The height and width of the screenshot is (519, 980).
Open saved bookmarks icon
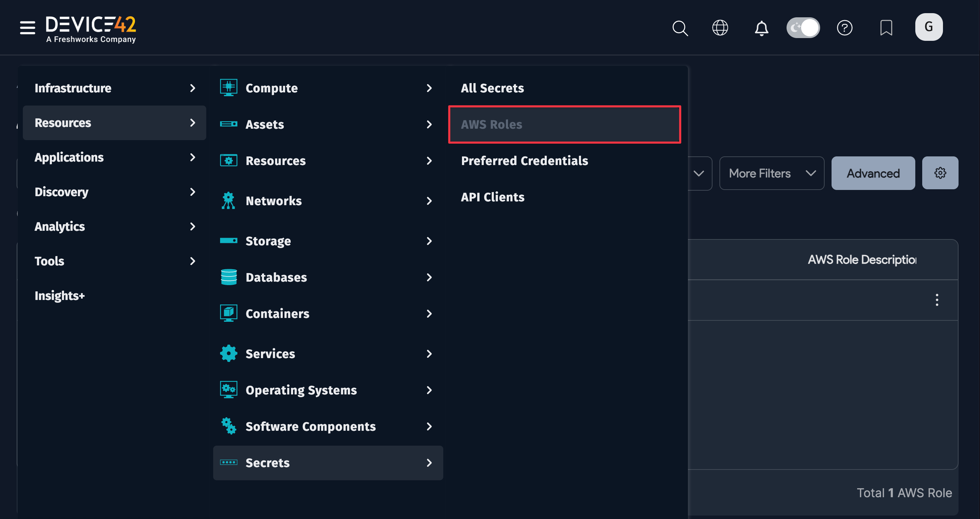tap(886, 27)
